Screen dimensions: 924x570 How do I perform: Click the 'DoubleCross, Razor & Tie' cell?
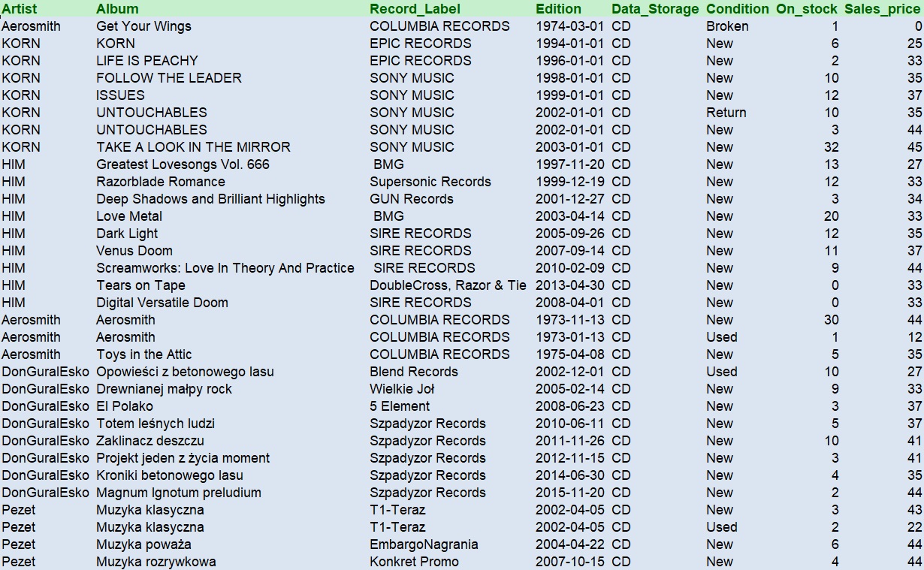pos(448,285)
